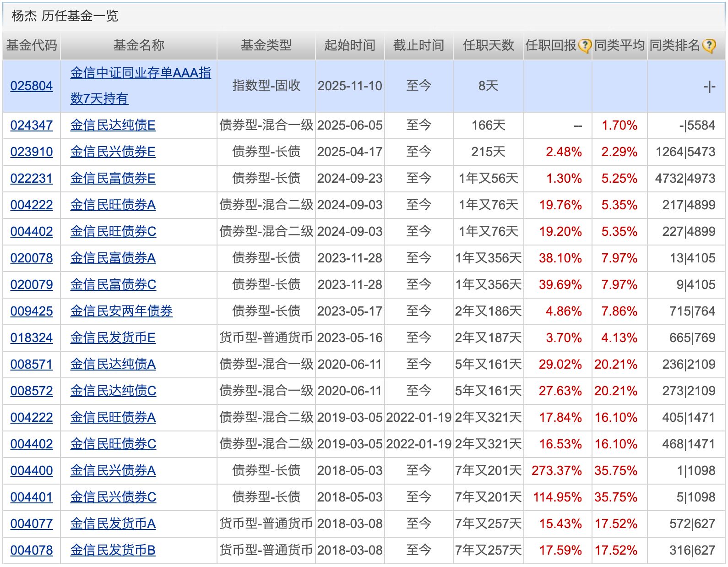Screen dimensions: 728x567
Task: Click the help icon beside 任职回报
Action: 585,45
